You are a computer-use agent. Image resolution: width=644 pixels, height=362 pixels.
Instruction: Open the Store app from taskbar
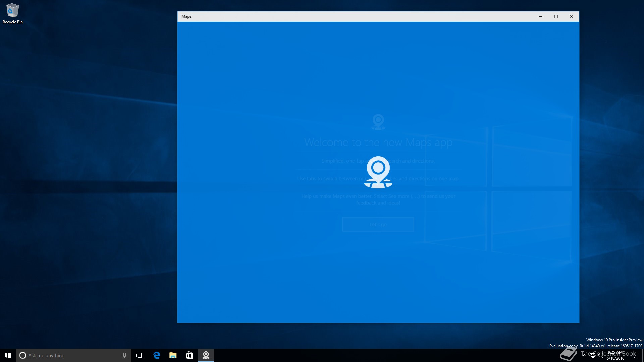[x=189, y=355]
